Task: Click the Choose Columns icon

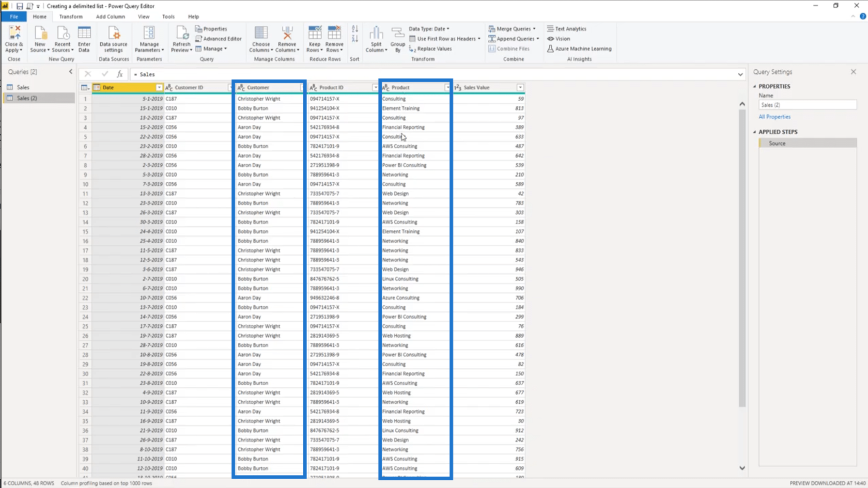Action: point(261,33)
